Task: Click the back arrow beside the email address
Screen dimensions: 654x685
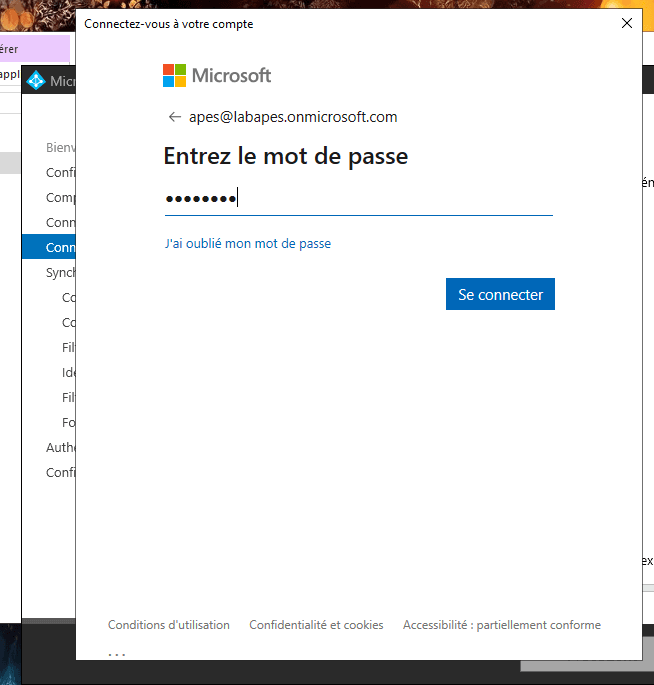Action: (175, 117)
